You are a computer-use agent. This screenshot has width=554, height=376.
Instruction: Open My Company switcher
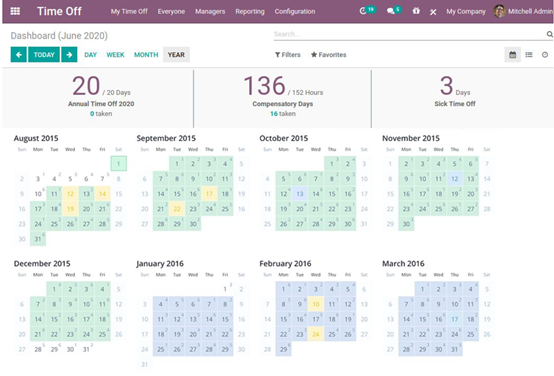coord(466,11)
